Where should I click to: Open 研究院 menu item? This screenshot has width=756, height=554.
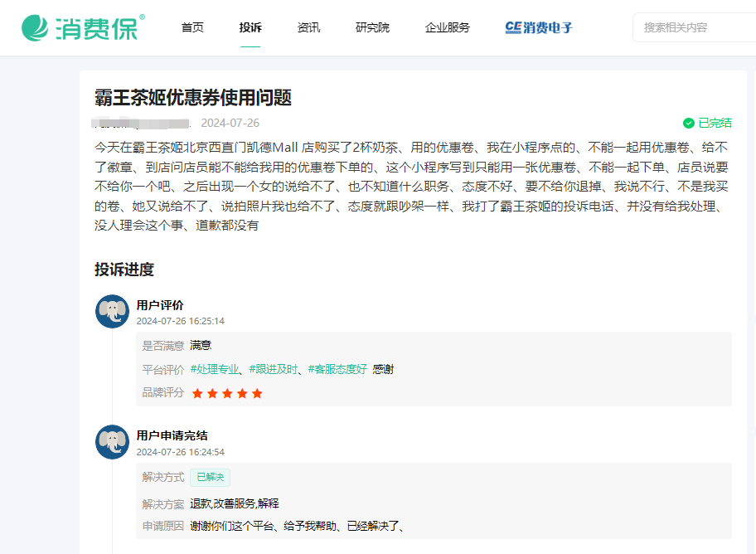coord(372,27)
